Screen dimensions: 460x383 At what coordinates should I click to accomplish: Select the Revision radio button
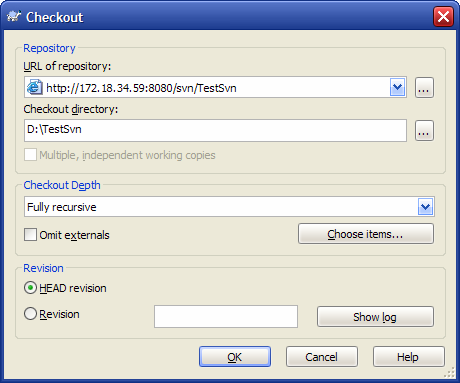(x=30, y=314)
